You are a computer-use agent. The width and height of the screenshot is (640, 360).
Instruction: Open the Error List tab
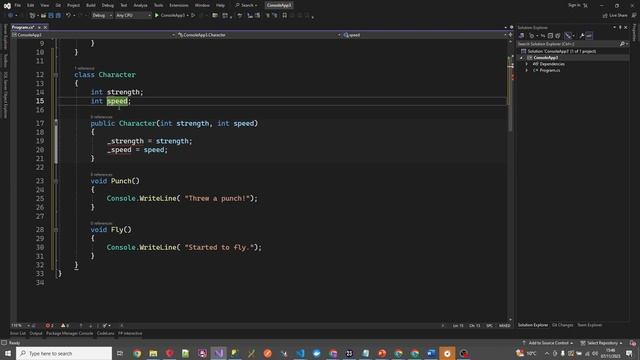coord(18,333)
